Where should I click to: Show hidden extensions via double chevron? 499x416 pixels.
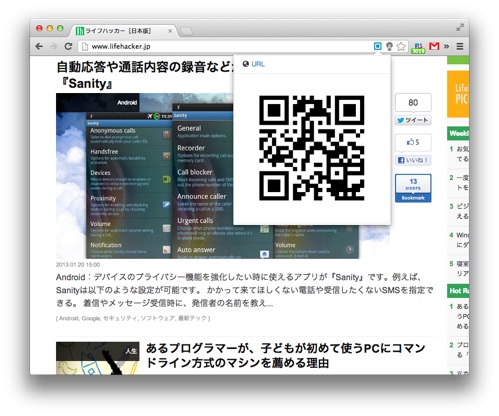pos(446,46)
